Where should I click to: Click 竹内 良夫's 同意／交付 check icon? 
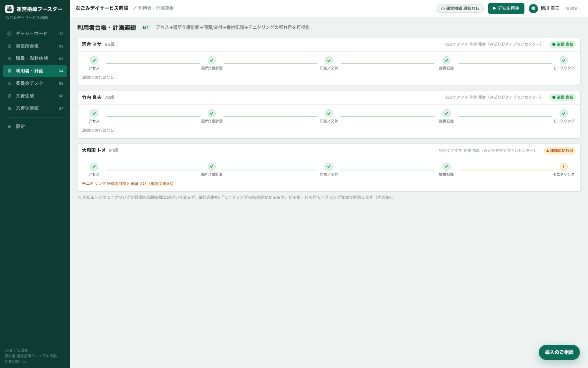click(x=329, y=113)
